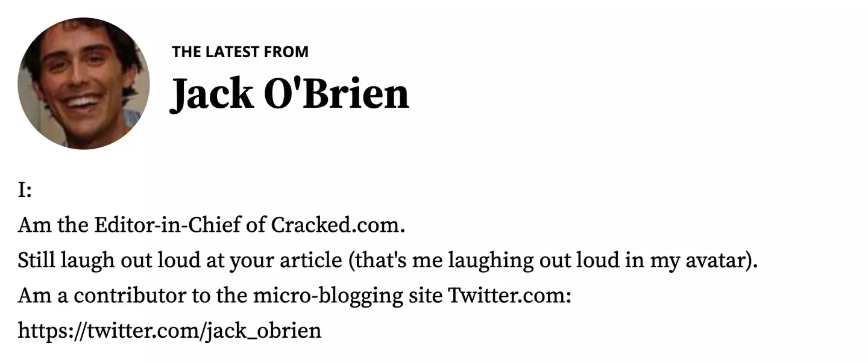Screen dimensions: 868x363
Task: Click the Jack O'Brien author name heading
Action: coord(289,94)
